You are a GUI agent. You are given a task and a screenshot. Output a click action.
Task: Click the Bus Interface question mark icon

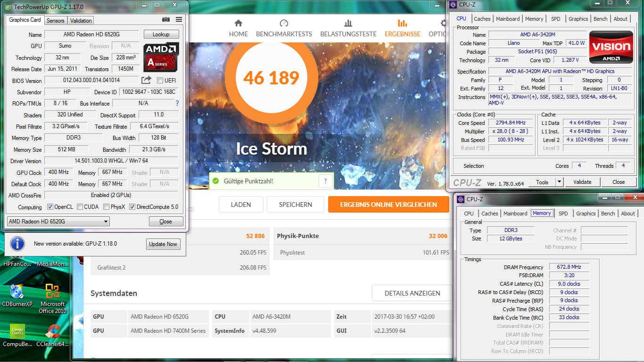[x=177, y=103]
